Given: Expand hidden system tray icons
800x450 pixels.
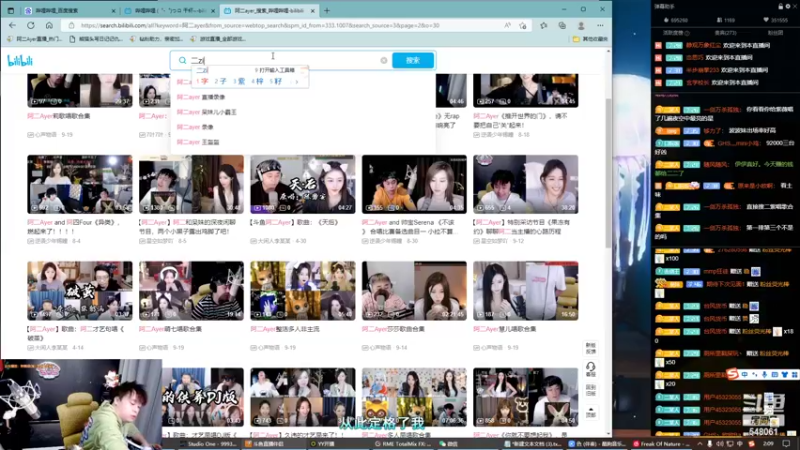Looking at the screenshot, I should [700, 444].
